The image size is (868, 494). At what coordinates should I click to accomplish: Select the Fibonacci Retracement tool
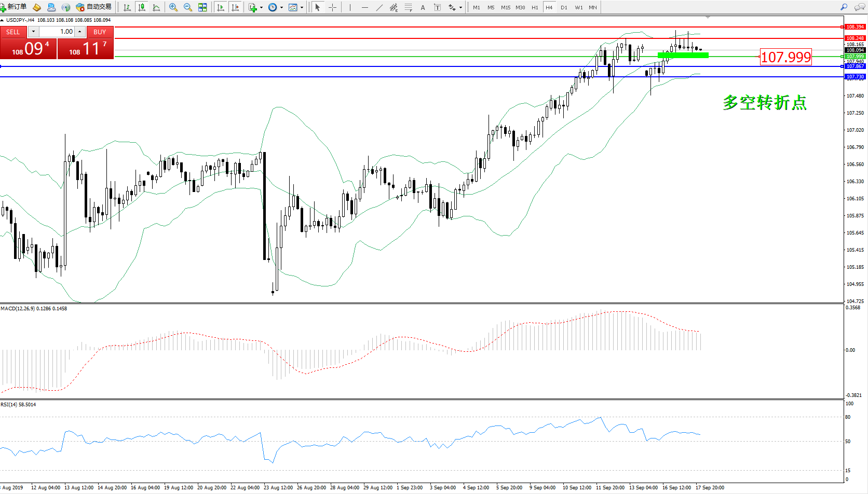[x=409, y=7]
